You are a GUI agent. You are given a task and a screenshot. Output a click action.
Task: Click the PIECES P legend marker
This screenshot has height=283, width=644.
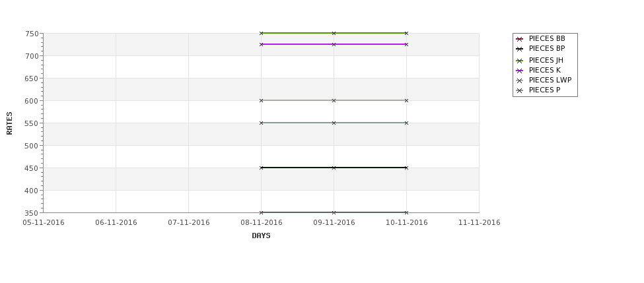(520, 90)
